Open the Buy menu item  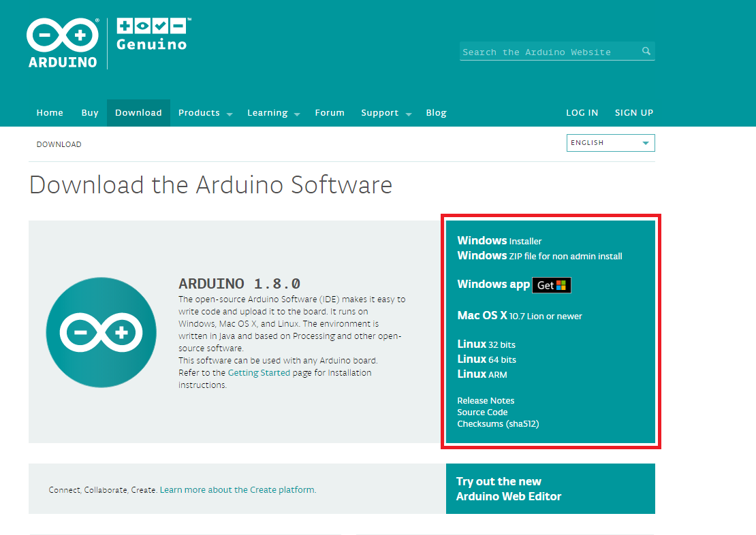[x=90, y=113]
